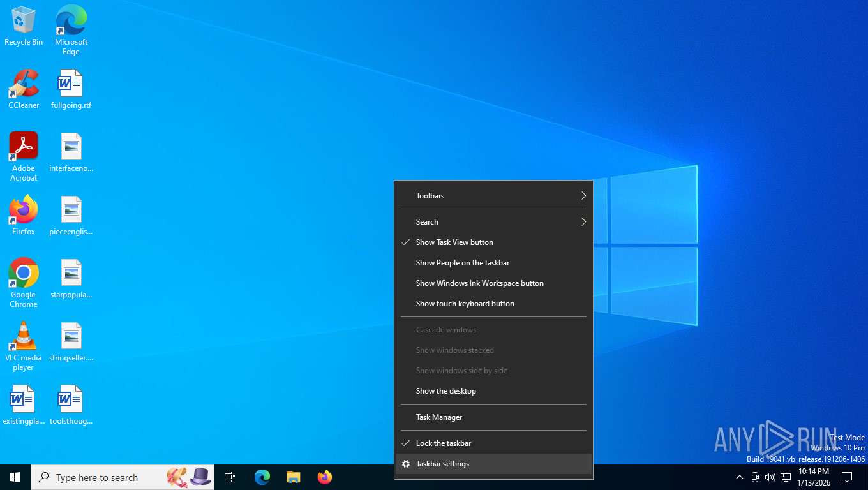This screenshot has width=868, height=490.
Task: Select the Firefox desktop shortcut
Action: [x=24, y=216]
